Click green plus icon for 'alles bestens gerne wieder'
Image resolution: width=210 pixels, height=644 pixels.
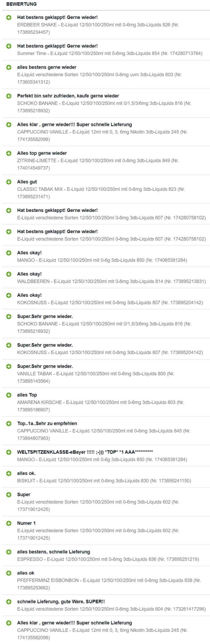pyautogui.click(x=9, y=67)
